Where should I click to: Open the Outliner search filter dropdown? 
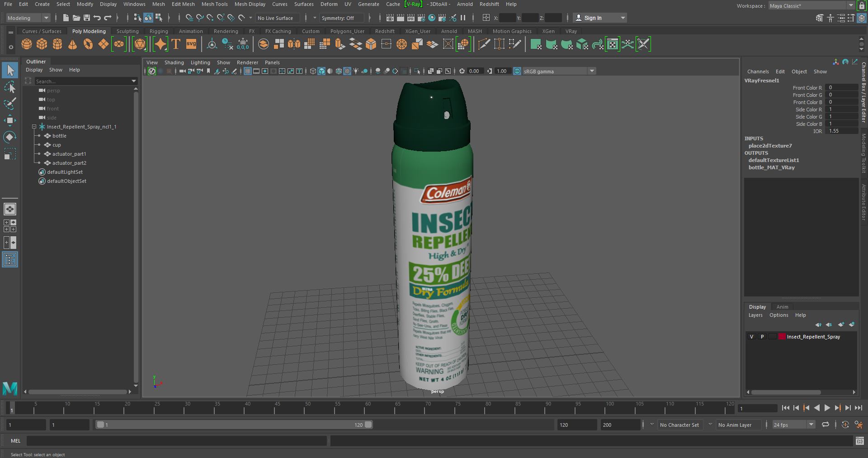click(133, 81)
